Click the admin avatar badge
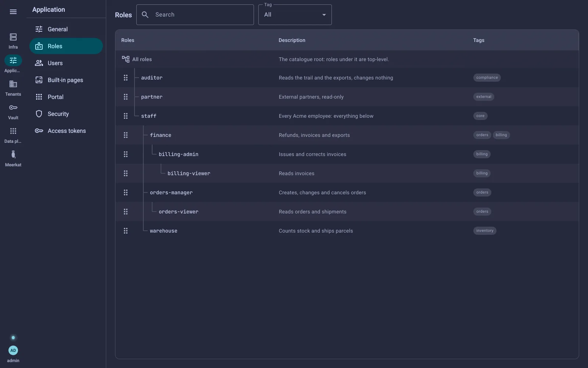This screenshot has height=368, width=588. [13, 350]
